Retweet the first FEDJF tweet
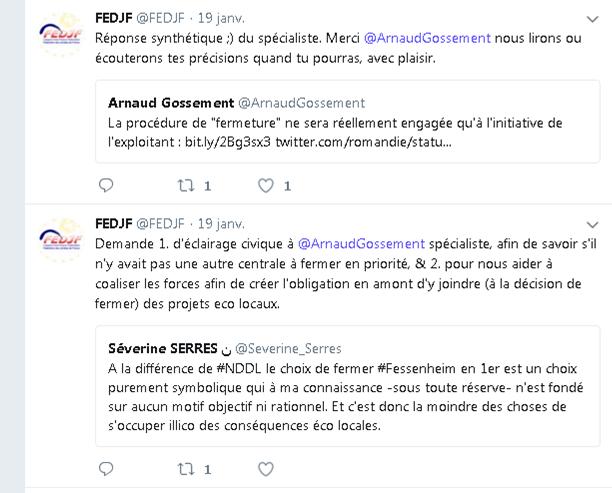Image resolution: width=612 pixels, height=493 pixels. pyautogui.click(x=186, y=185)
